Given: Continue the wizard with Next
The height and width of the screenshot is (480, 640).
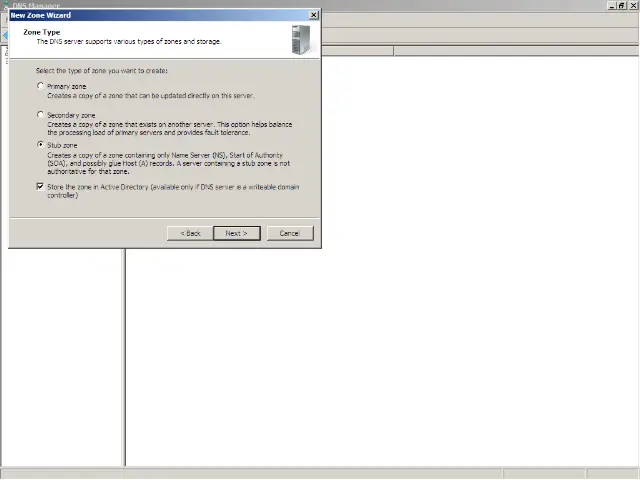Looking at the screenshot, I should [x=237, y=233].
